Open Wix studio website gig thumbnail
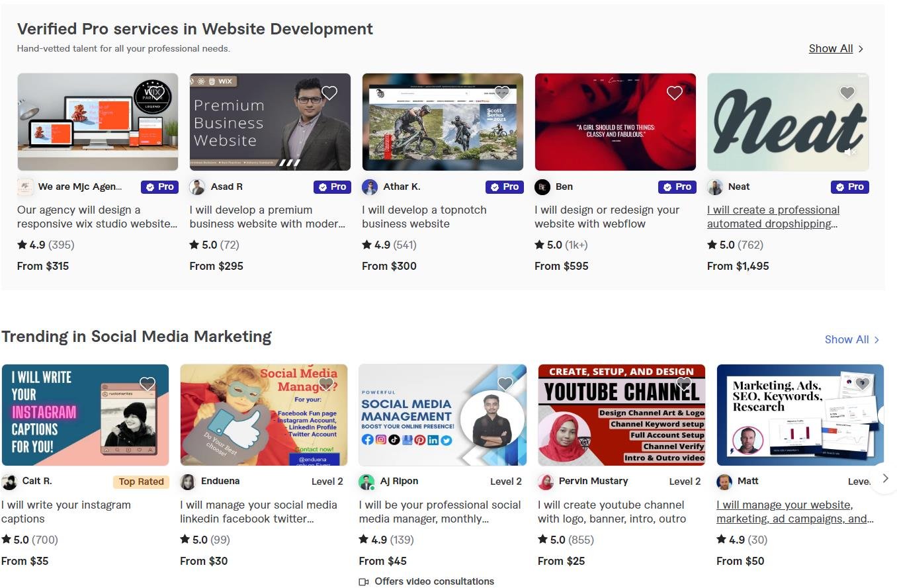This screenshot has width=897, height=588. 98,122
